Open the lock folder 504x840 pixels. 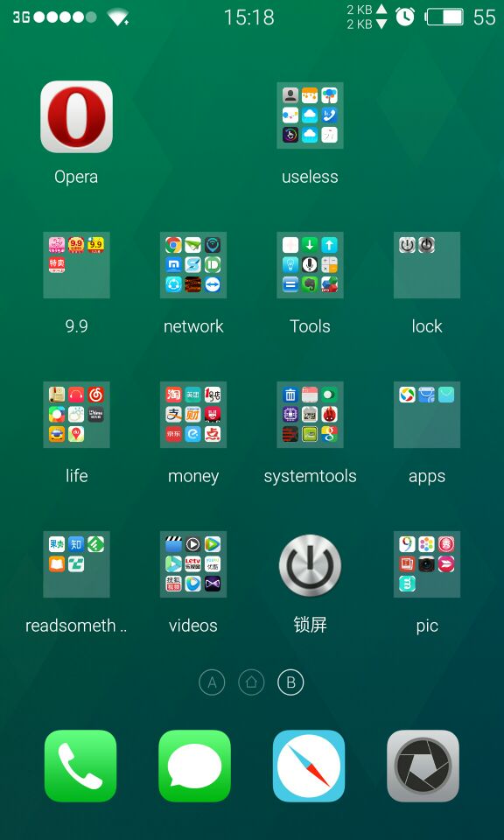(427, 264)
